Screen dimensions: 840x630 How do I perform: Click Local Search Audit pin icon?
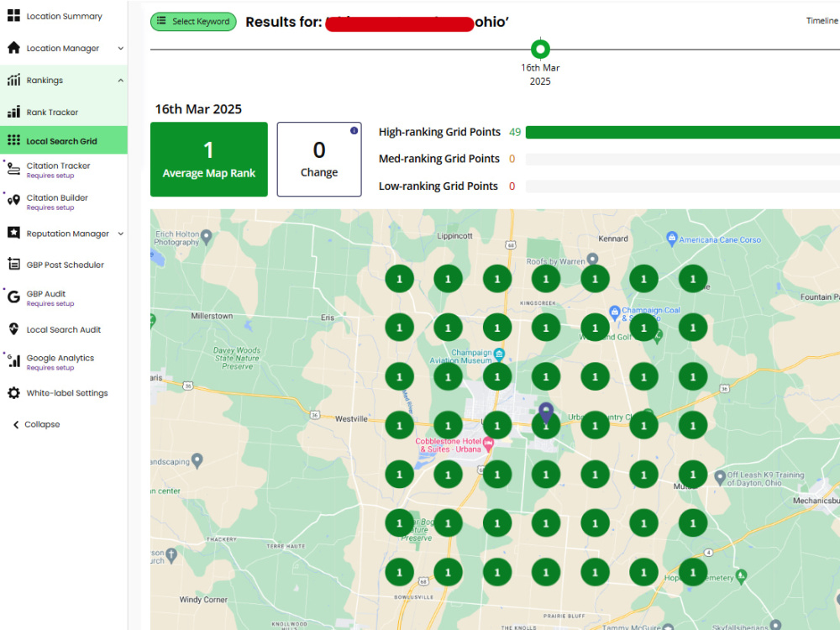point(13,329)
